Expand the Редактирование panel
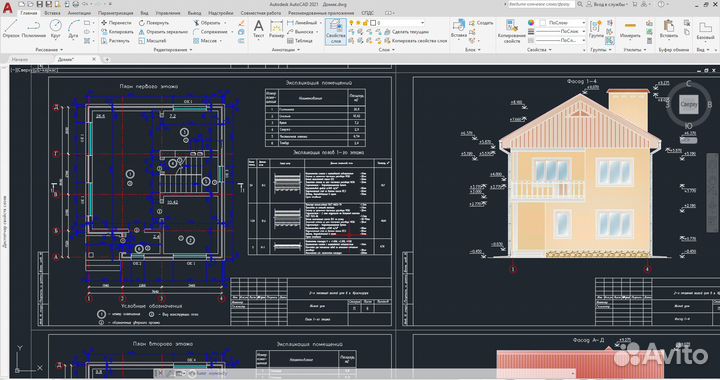720x380 pixels. tap(173, 50)
